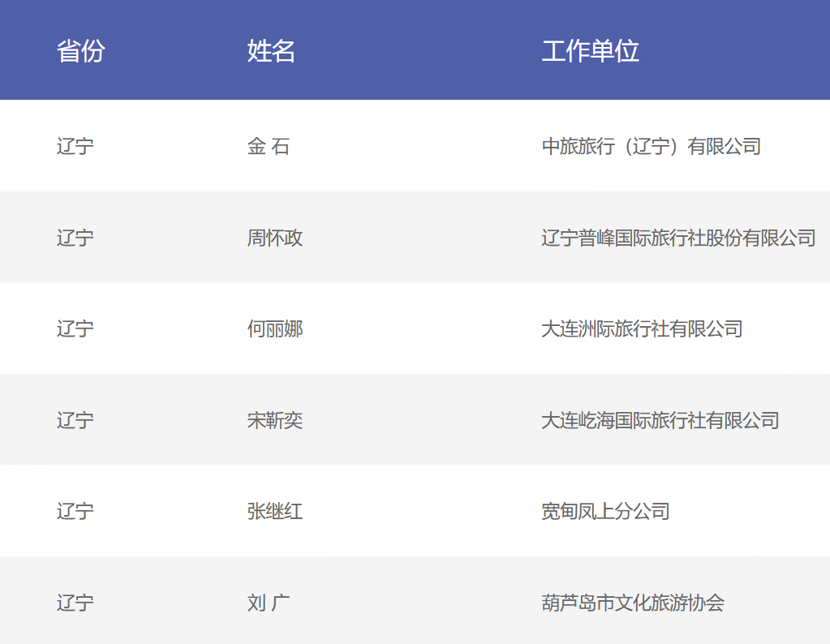Screen dimensions: 830x644
Task: Click 辽宁 in the 刘 广 row
Action: point(75,603)
